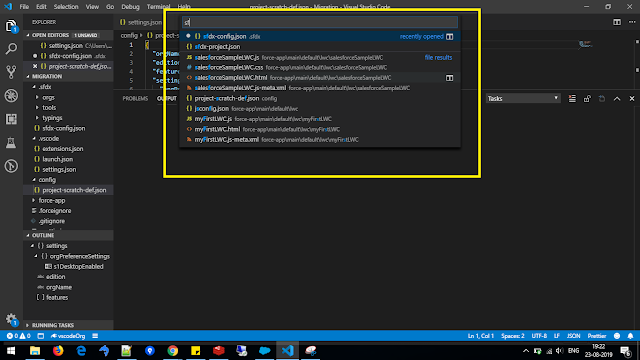This screenshot has width=640, height=360.
Task: Click the vscodeOrg default org status item
Action: click(68, 336)
